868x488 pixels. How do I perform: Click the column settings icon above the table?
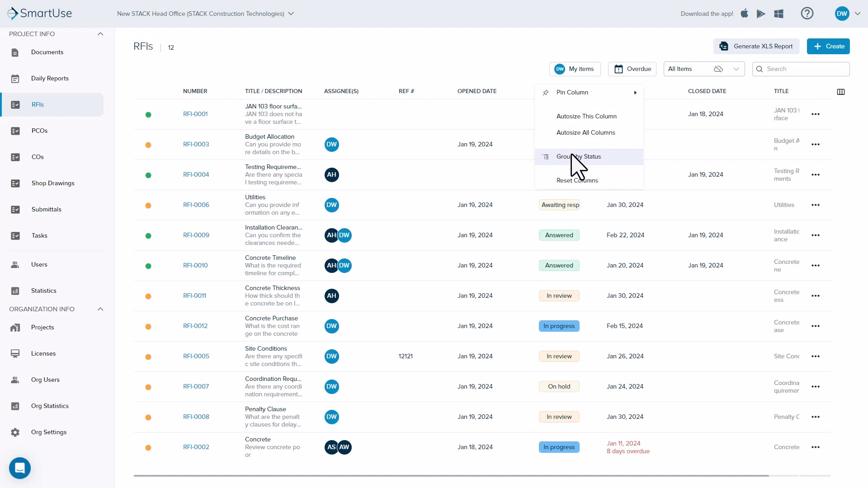(840, 91)
